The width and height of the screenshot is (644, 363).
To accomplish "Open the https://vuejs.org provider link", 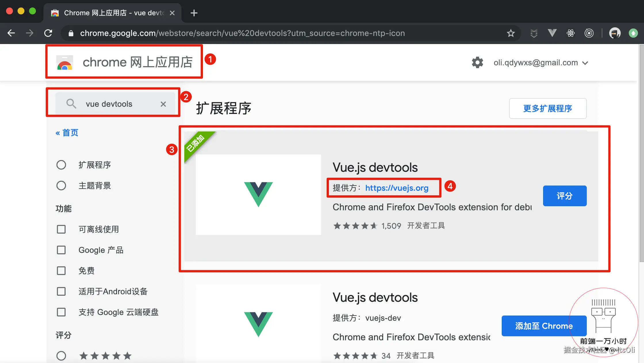I will (x=397, y=188).
